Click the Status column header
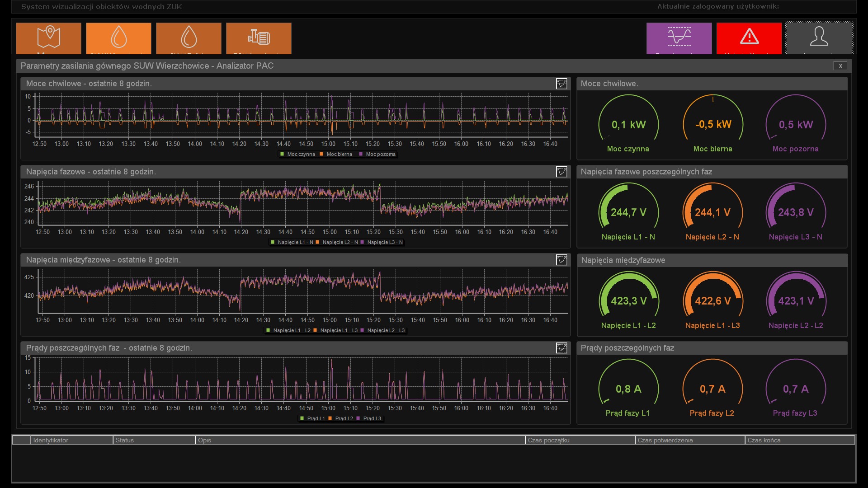Image resolution: width=868 pixels, height=488 pixels. (x=125, y=440)
